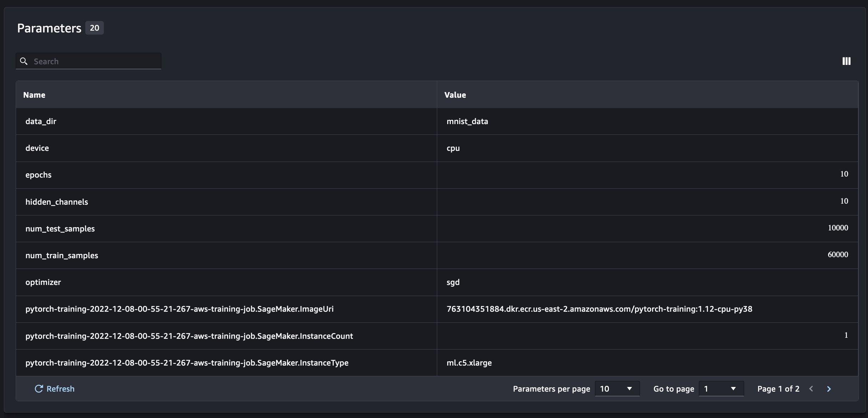This screenshot has height=418, width=868.
Task: Sort by Value column header
Action: pyautogui.click(x=455, y=95)
